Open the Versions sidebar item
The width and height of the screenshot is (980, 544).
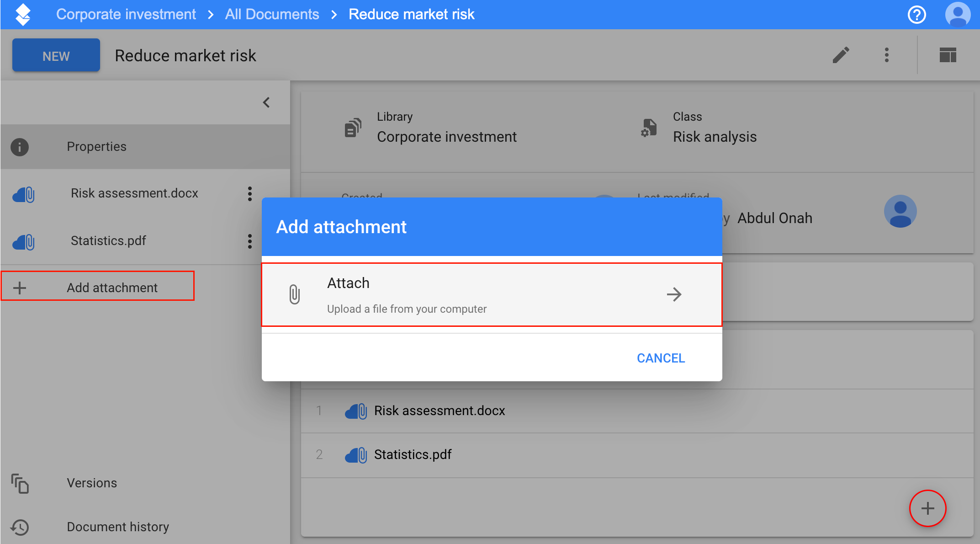92,483
